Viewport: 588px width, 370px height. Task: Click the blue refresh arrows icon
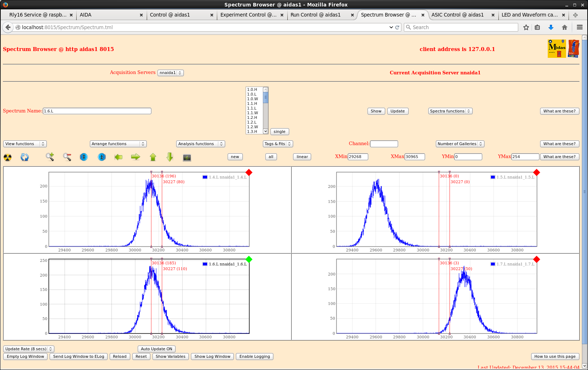tap(24, 157)
